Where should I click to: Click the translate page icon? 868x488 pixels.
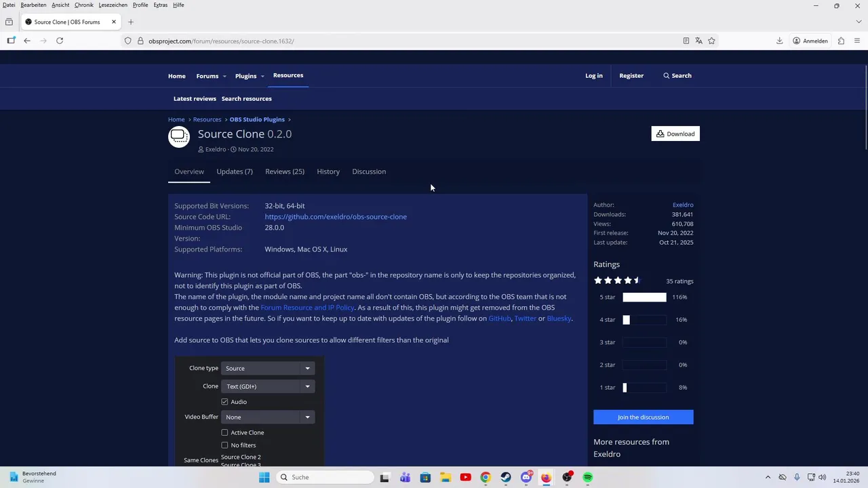pyautogui.click(x=698, y=41)
